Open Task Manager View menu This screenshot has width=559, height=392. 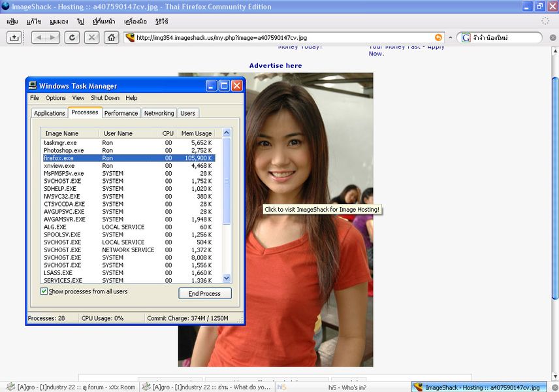click(78, 98)
